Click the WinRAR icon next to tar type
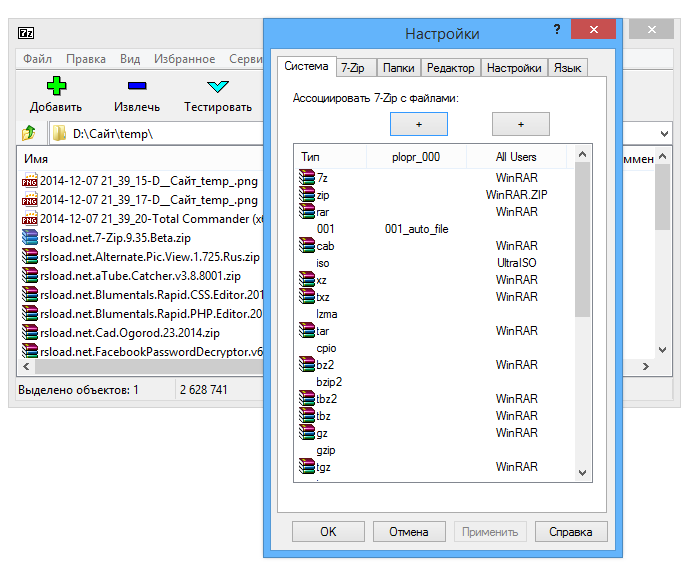Screen dimensions: 696x562 tap(307, 330)
